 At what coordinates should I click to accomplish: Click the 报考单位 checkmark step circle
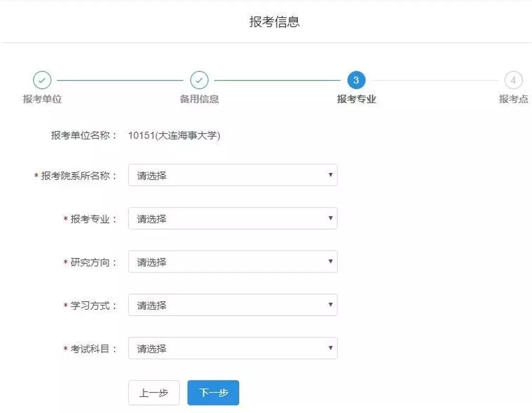(42, 80)
